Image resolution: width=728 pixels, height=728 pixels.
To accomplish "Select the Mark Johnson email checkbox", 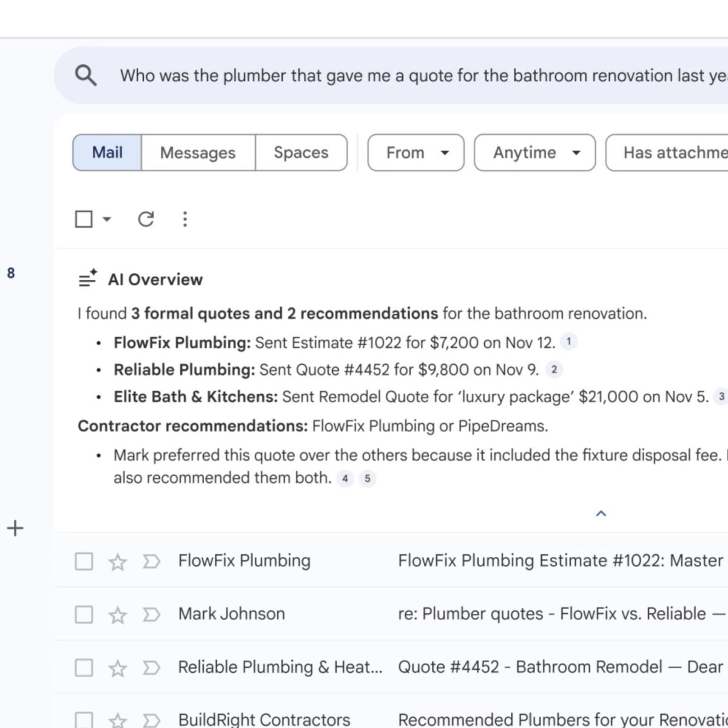I will point(84,615).
